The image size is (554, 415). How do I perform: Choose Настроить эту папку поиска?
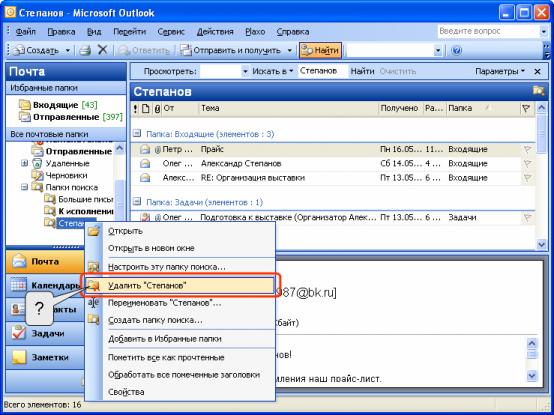click(x=180, y=267)
